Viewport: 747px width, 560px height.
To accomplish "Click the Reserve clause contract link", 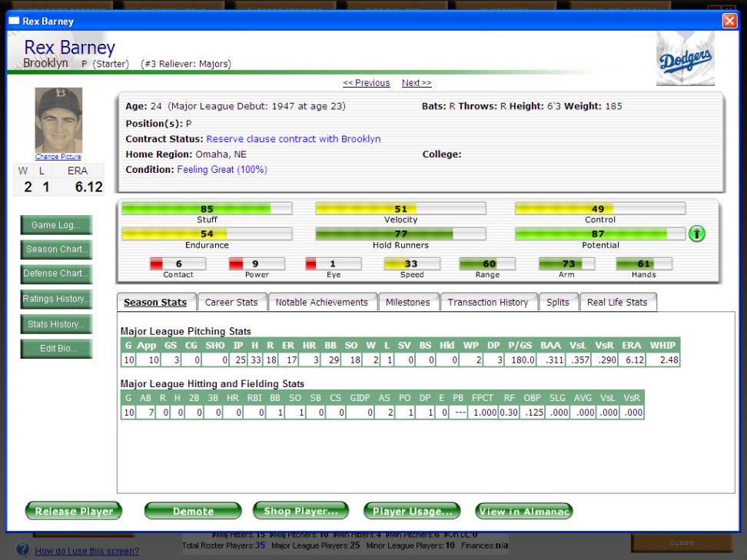I will pyautogui.click(x=294, y=139).
